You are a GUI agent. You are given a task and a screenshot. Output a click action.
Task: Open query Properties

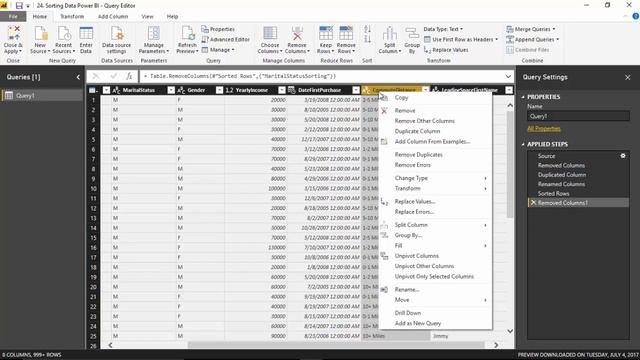point(218,29)
